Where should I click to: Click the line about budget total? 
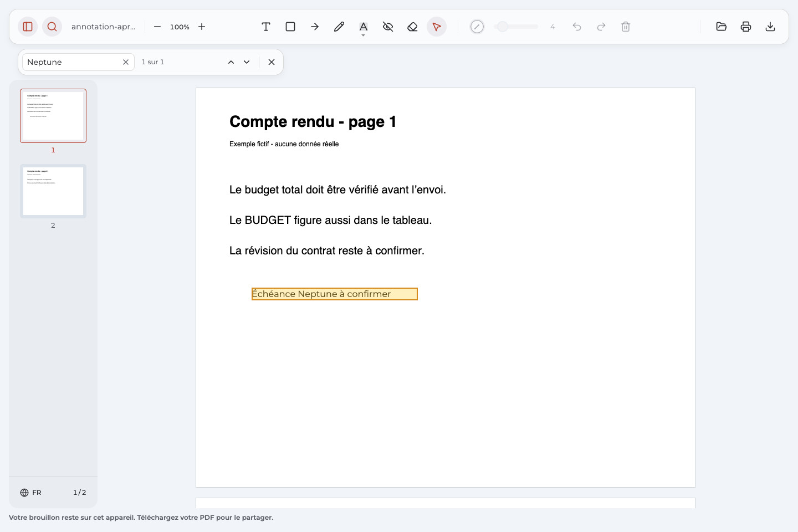click(x=337, y=190)
